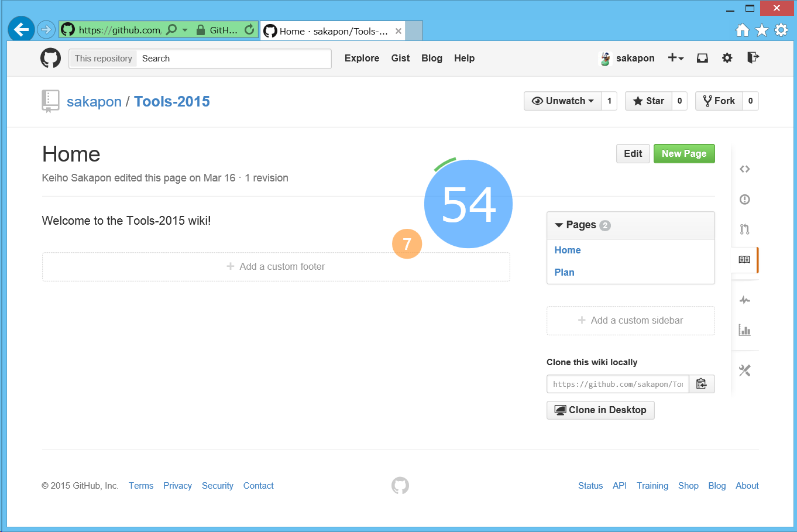Open the Explore menu item

coord(362,58)
